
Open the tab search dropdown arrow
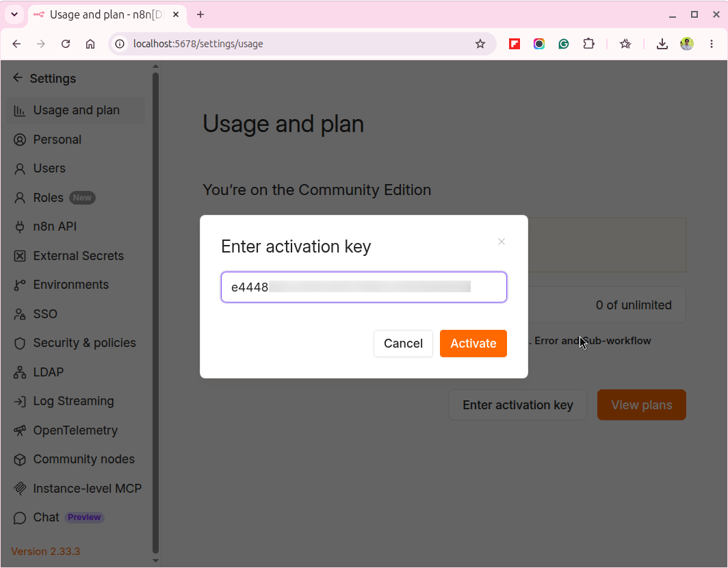(14, 14)
